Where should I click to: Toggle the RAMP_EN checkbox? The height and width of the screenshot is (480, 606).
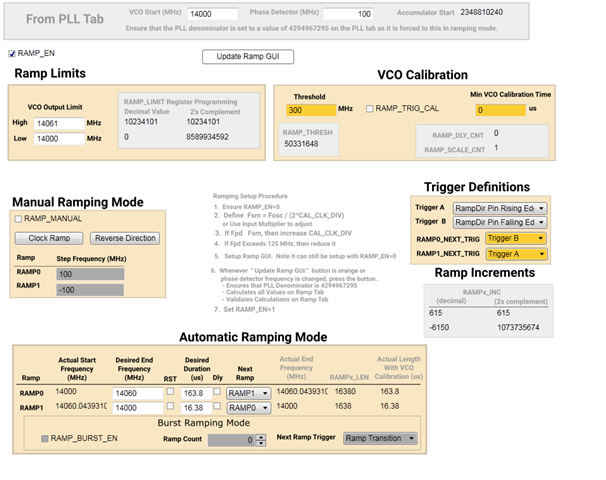coord(12,53)
